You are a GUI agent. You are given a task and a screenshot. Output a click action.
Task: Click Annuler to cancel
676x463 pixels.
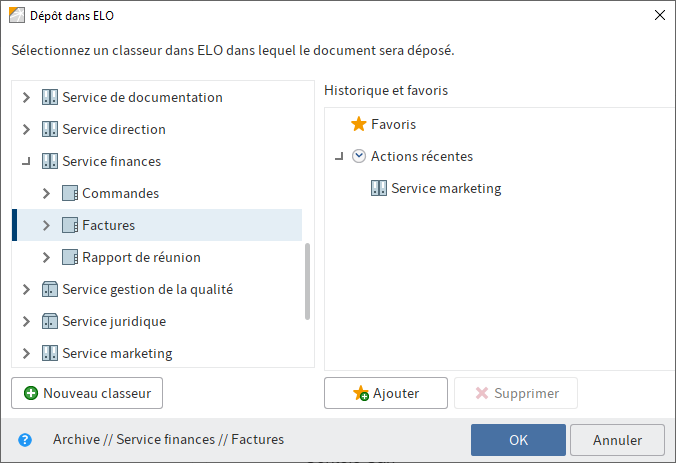pos(617,440)
